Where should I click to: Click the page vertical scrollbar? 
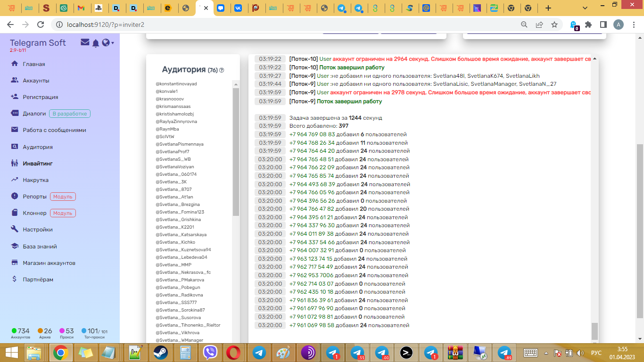(640, 231)
